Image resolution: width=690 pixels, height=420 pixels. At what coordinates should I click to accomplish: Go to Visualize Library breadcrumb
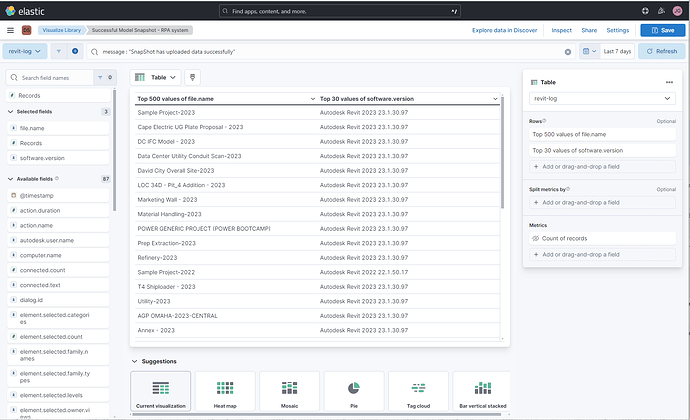(62, 30)
